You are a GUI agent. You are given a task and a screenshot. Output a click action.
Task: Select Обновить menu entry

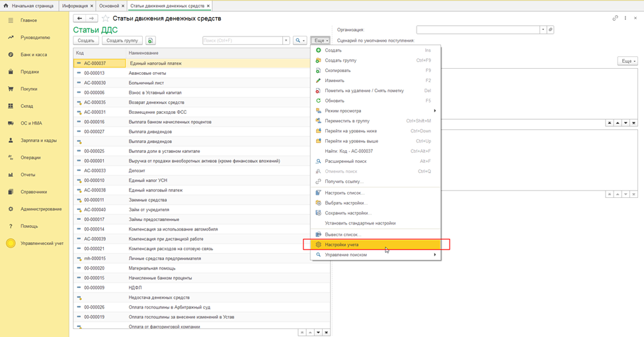click(376, 101)
